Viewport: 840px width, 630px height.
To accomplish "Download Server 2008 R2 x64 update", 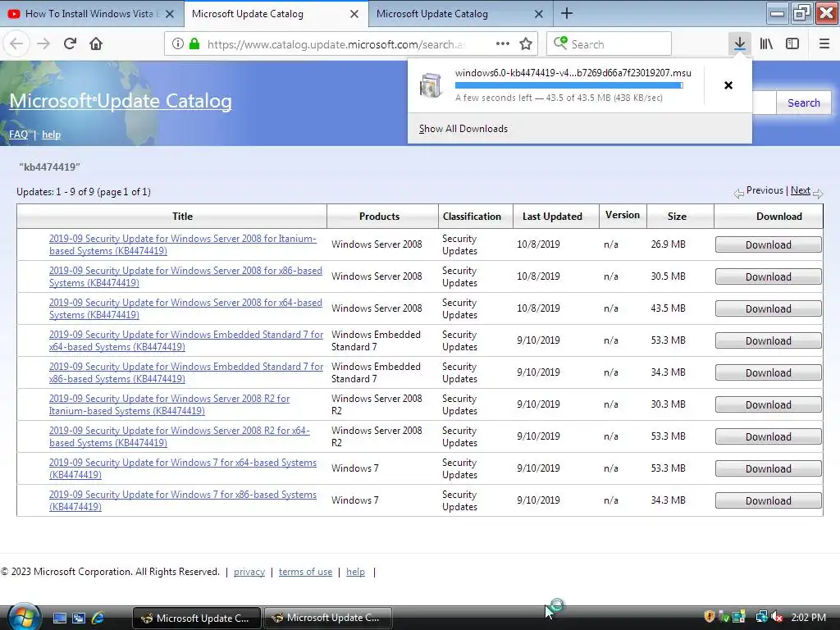I will coord(768,436).
